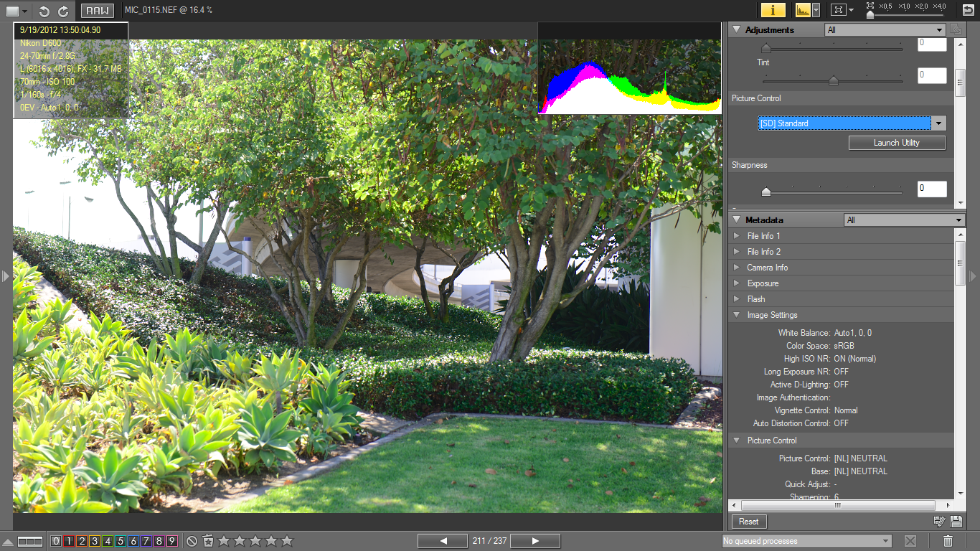Click the Reset button below the metadata panel
This screenshot has width=980, height=551.
click(x=748, y=522)
